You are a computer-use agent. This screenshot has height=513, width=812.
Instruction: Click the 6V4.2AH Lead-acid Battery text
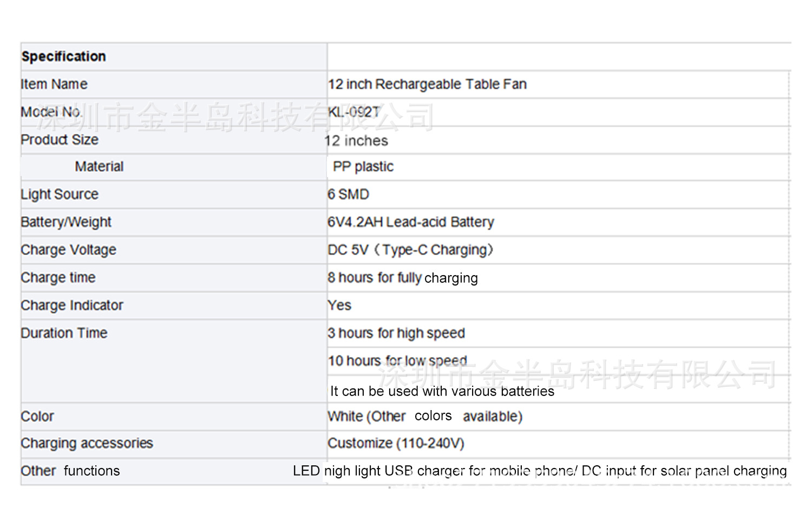point(411,222)
